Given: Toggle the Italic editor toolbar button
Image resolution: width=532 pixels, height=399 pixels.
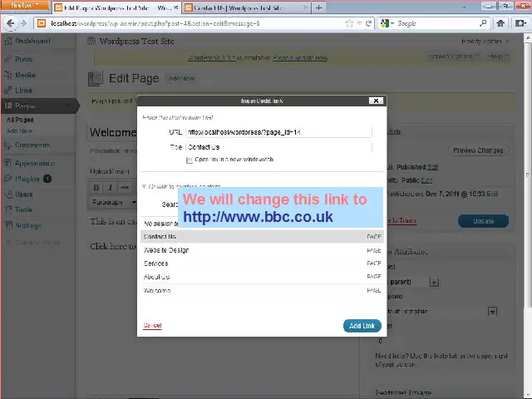Looking at the screenshot, I should pos(110,187).
